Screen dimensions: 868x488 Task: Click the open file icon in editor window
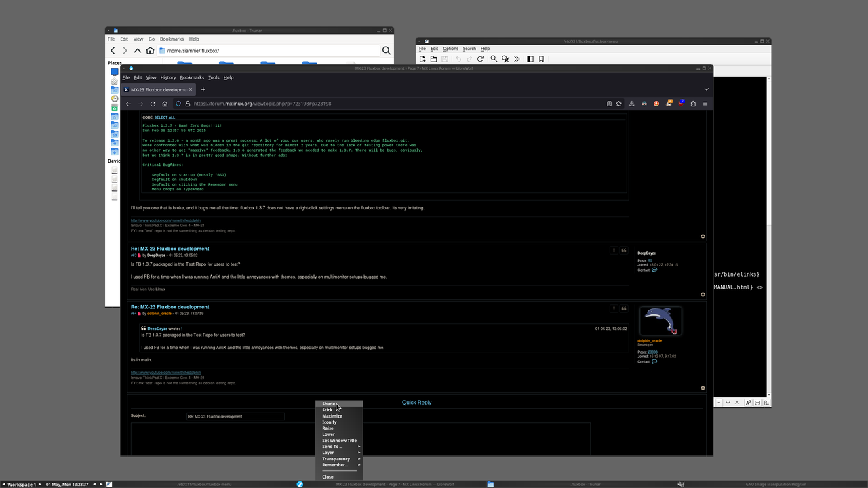pyautogui.click(x=433, y=59)
